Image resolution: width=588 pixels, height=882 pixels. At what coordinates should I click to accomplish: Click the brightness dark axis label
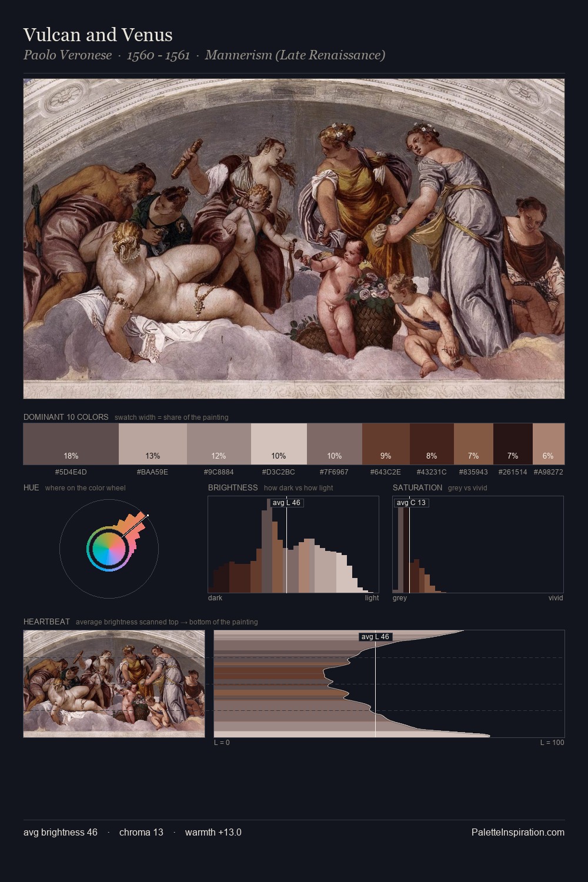pos(215,598)
